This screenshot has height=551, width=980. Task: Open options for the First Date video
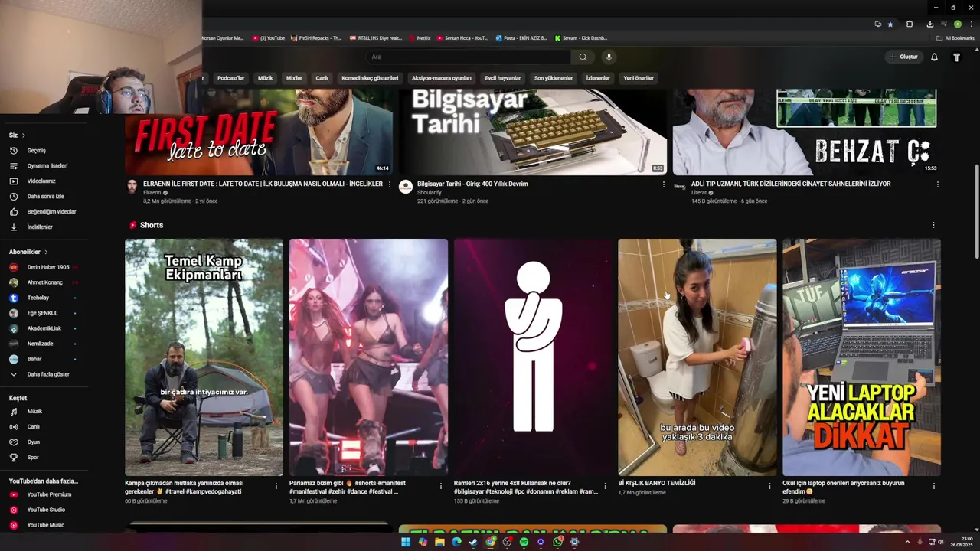[x=390, y=184]
